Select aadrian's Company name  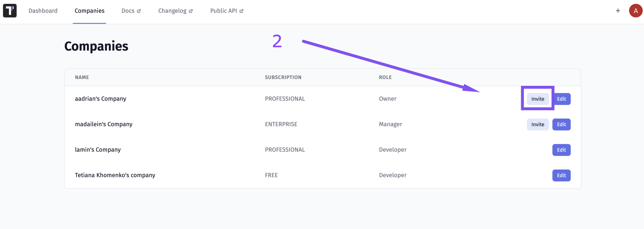tap(101, 99)
